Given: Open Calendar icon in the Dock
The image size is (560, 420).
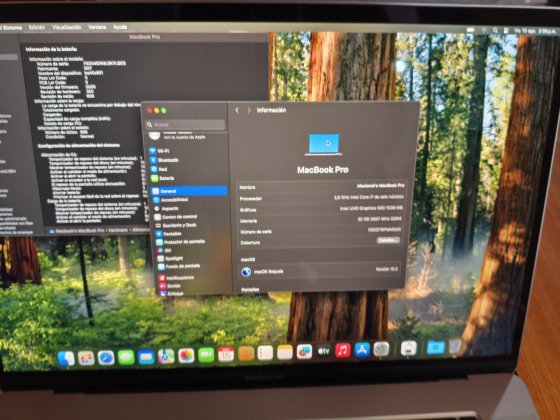Looking at the screenshot, I should pos(226,354).
